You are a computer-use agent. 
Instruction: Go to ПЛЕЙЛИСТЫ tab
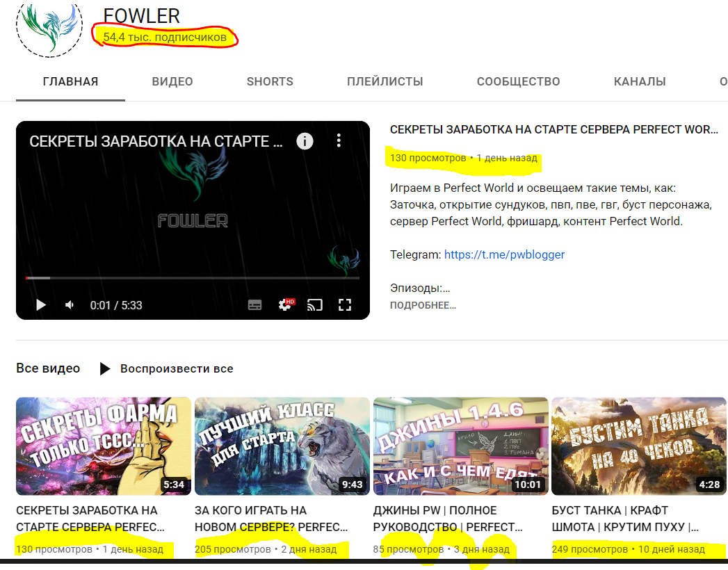pyautogui.click(x=385, y=81)
